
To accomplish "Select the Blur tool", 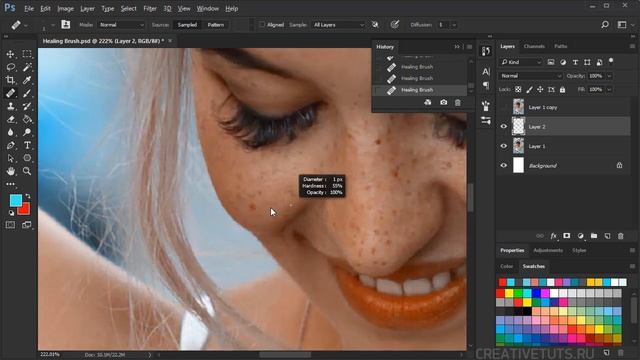I will (x=11, y=132).
